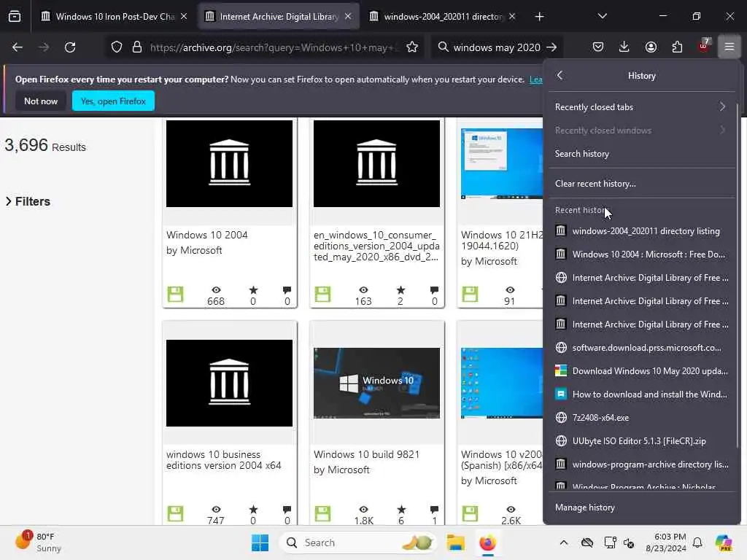The height and width of the screenshot is (560, 747).
Task: Bookmark this page with star icon
Action: pyautogui.click(x=412, y=47)
